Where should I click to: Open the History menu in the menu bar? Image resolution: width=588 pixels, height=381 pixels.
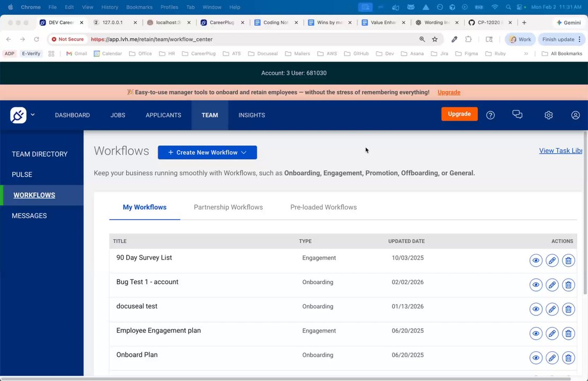click(110, 7)
